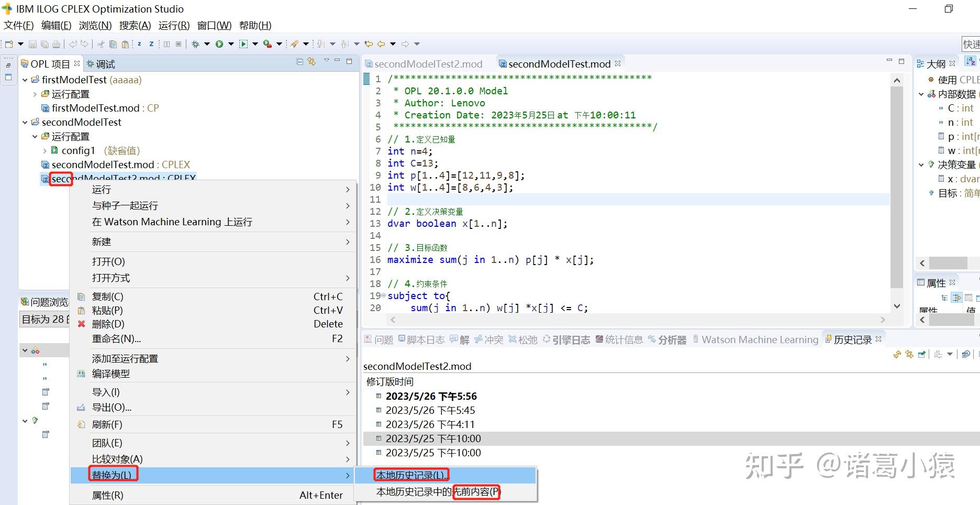Expand 运行配置 under firstModelTest
This screenshot has height=505, width=980.
[35, 94]
